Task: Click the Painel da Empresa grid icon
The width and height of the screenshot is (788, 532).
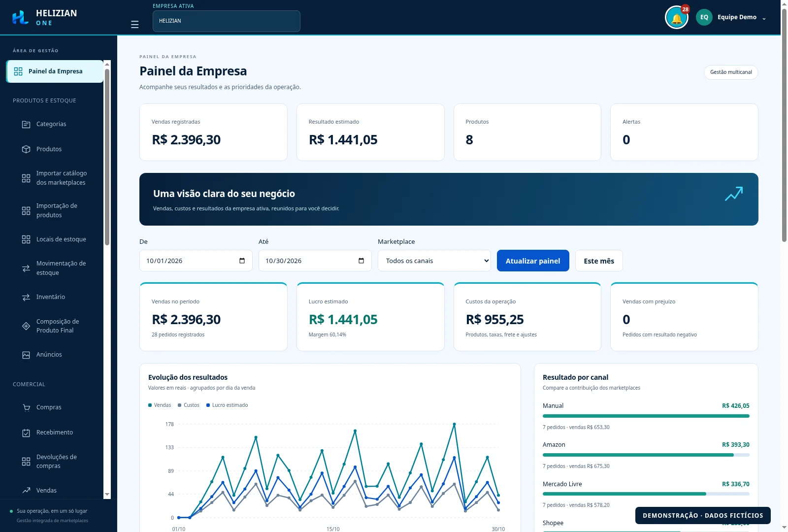Action: (x=18, y=71)
